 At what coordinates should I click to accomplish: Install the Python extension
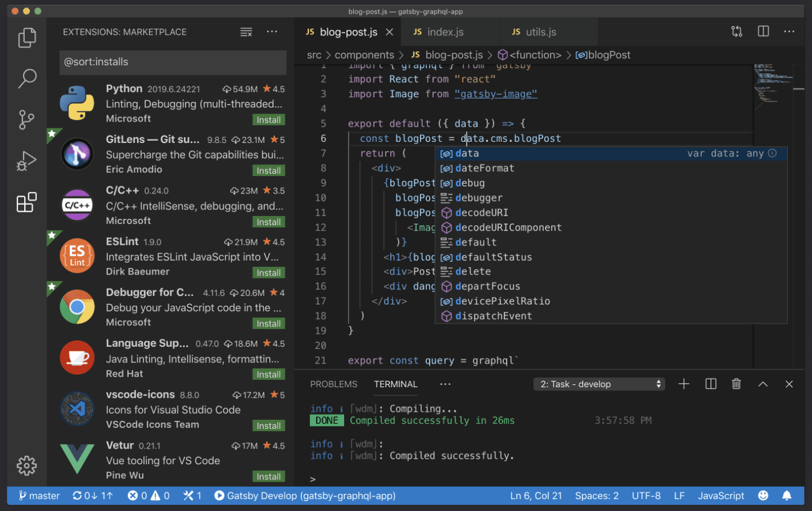click(269, 120)
